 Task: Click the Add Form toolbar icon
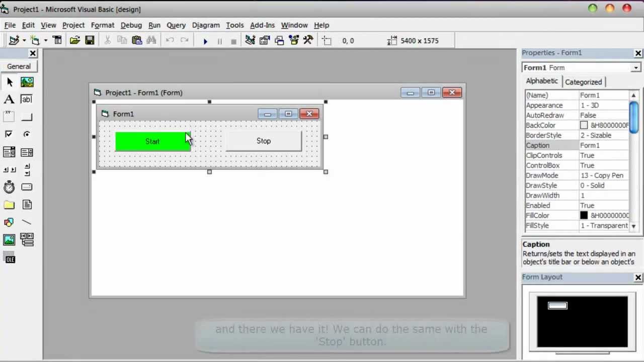[x=35, y=41]
